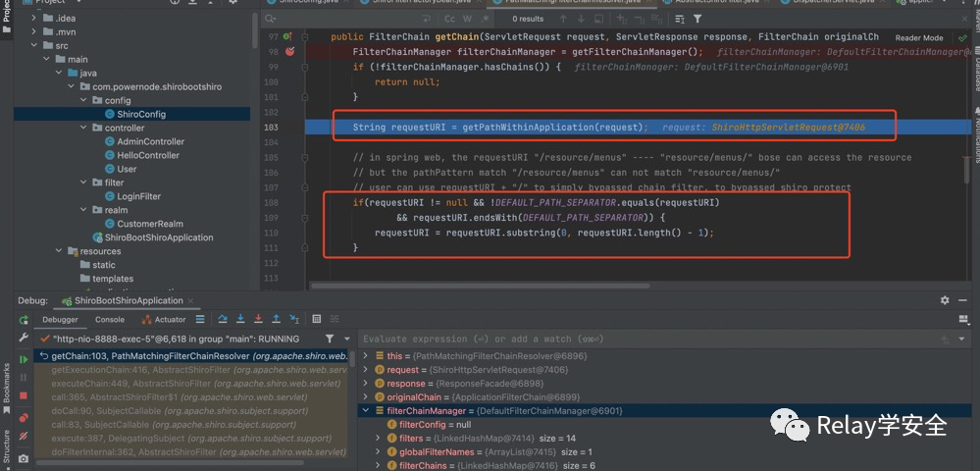Hide the Debug panel (minus icon)

[x=962, y=300]
